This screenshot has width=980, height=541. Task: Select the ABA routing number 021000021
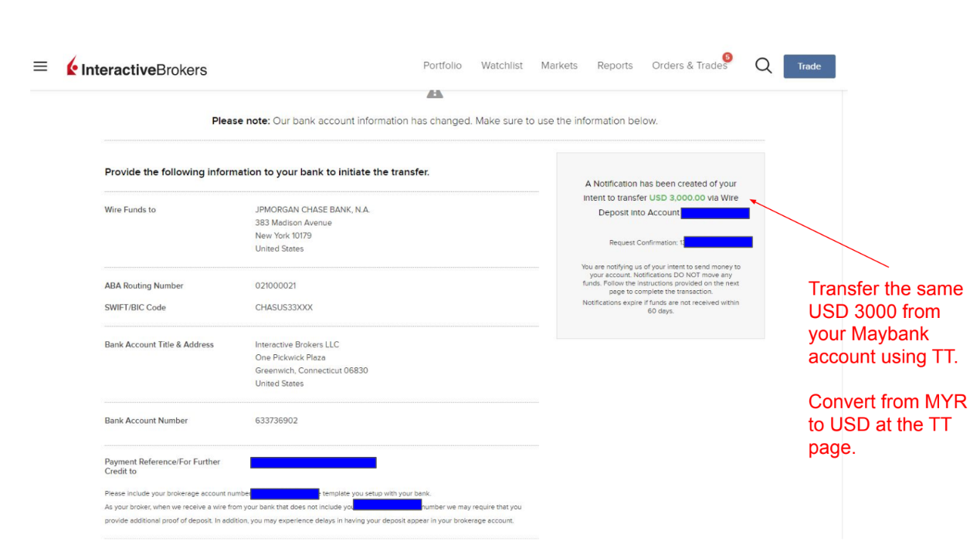coord(276,286)
